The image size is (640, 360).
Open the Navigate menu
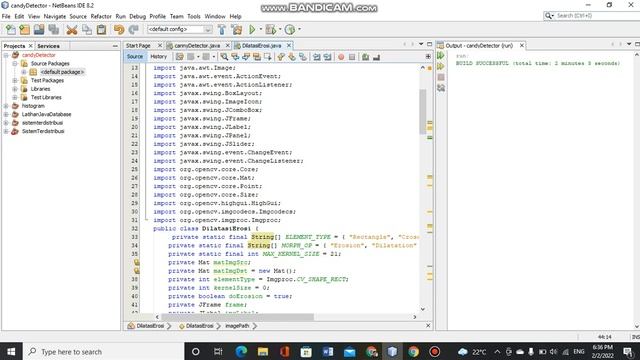pyautogui.click(x=55, y=16)
